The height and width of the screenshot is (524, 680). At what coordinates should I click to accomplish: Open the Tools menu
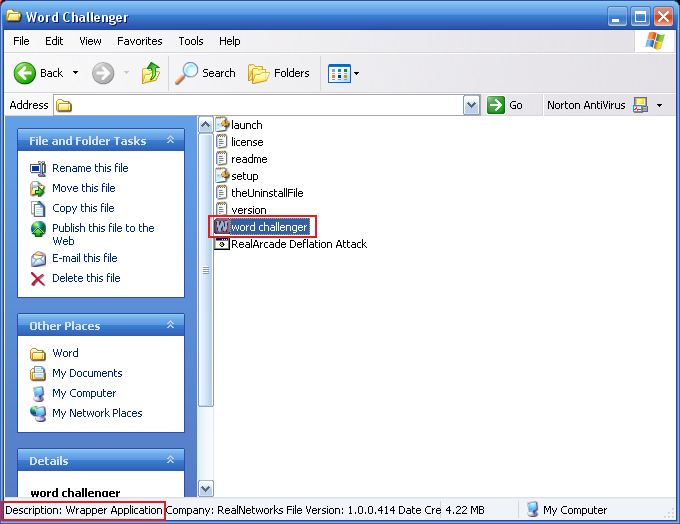point(191,41)
